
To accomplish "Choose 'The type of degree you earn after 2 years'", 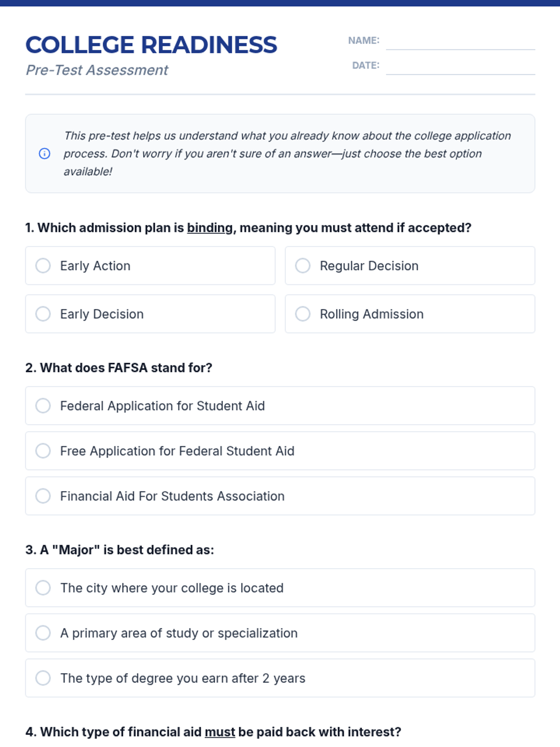I will 43,678.
